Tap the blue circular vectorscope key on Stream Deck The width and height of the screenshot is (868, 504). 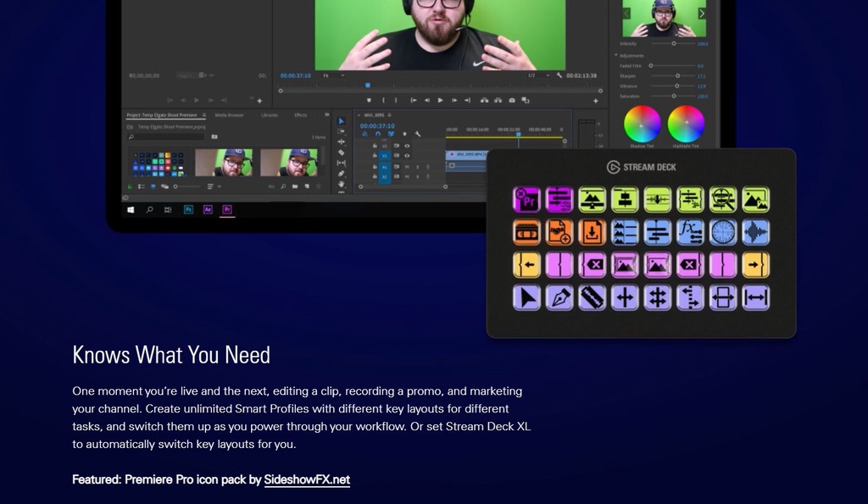[x=723, y=232]
